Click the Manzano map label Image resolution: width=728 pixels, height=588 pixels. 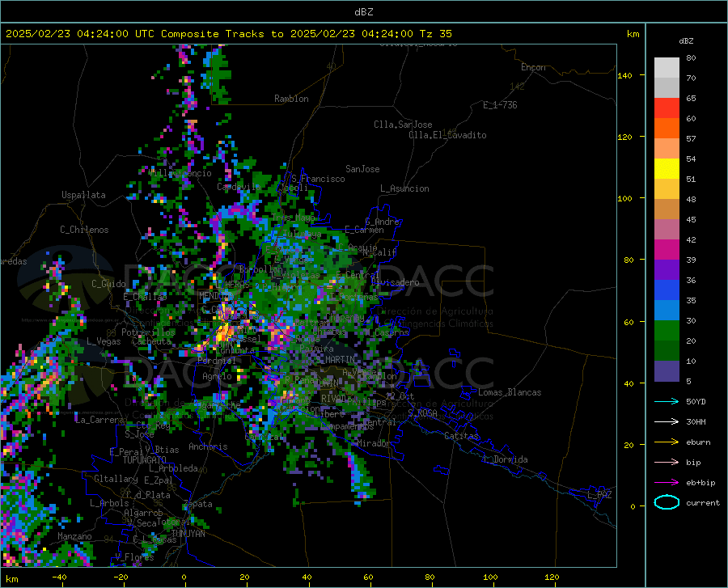74,536
